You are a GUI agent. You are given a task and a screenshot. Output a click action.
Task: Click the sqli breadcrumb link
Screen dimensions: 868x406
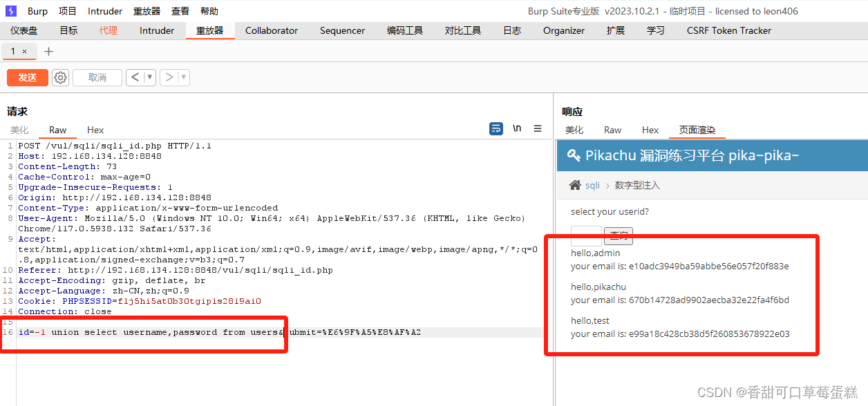pyautogui.click(x=593, y=185)
